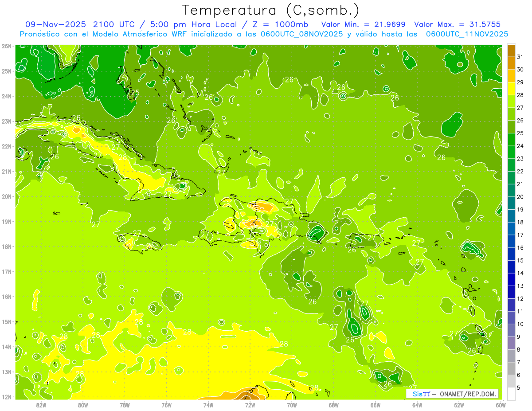
Task: Click the 68W longitude axis label
Action: pos(334,405)
